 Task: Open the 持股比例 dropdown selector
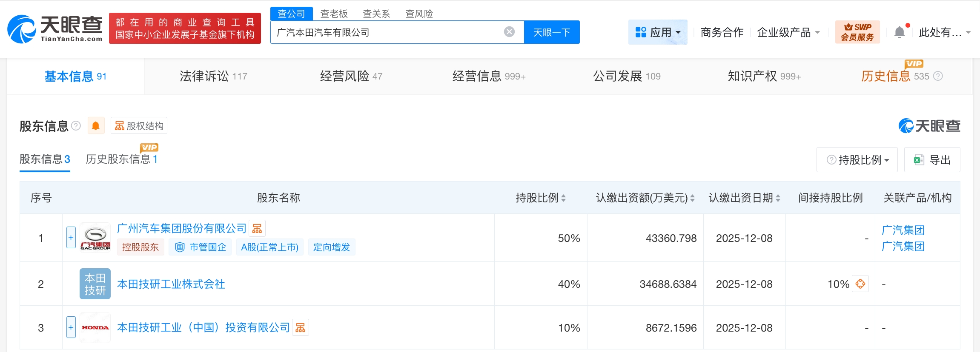coord(857,160)
